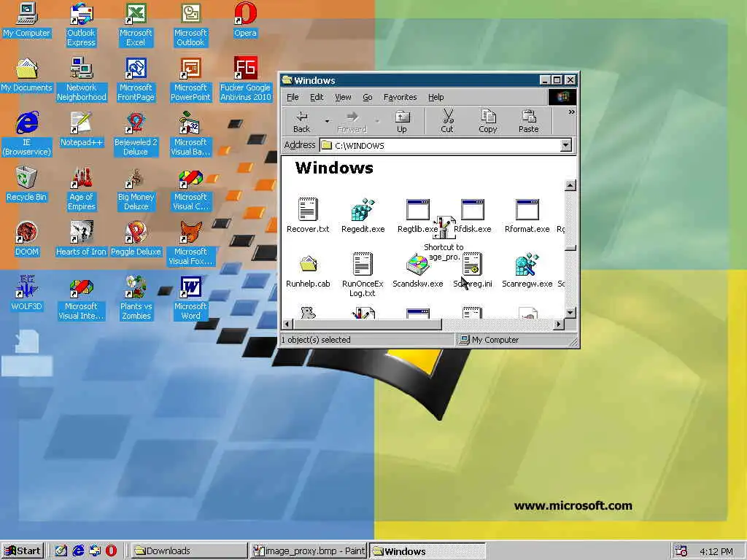This screenshot has height=560, width=747.
Task: Open the Edit menu
Action: click(317, 97)
